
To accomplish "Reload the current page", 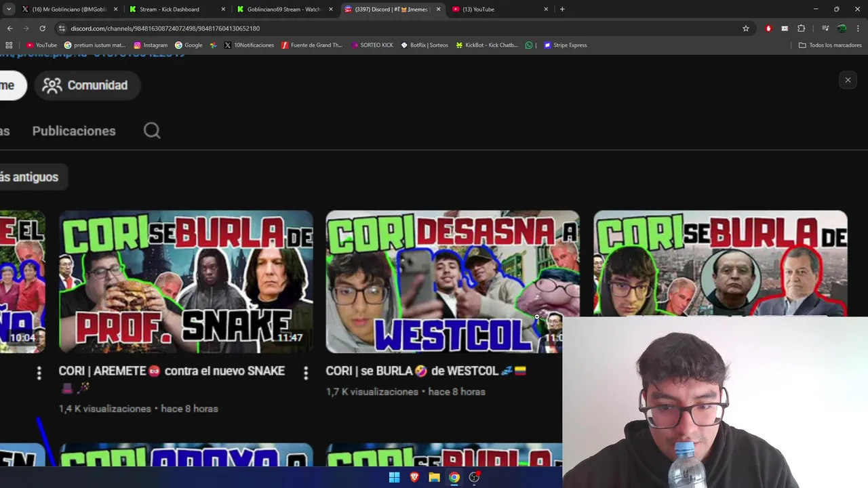I will (x=42, y=28).
